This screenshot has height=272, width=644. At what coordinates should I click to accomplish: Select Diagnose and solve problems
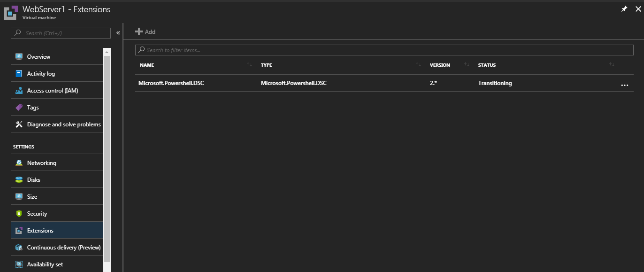pyautogui.click(x=57, y=124)
